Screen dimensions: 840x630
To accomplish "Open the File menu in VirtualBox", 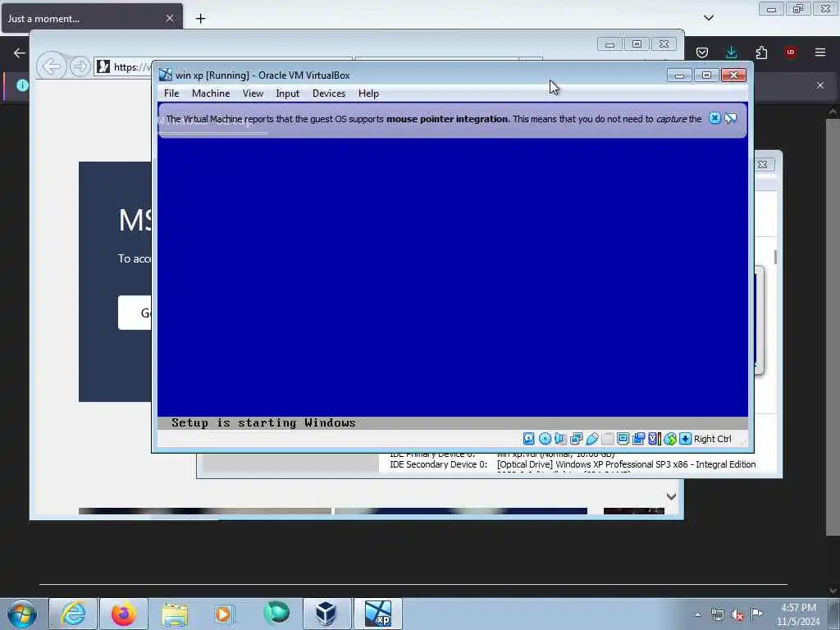I will [171, 94].
